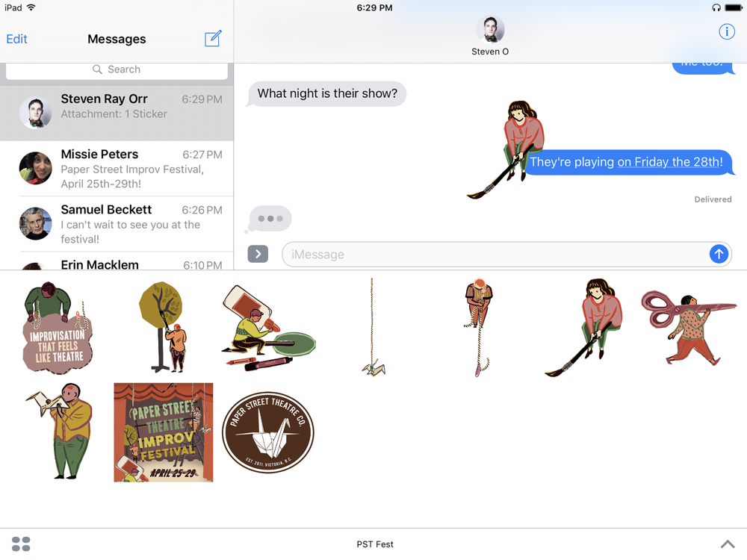
Task: Choose the woman with paintbrush sticker in drawer
Action: point(583,328)
